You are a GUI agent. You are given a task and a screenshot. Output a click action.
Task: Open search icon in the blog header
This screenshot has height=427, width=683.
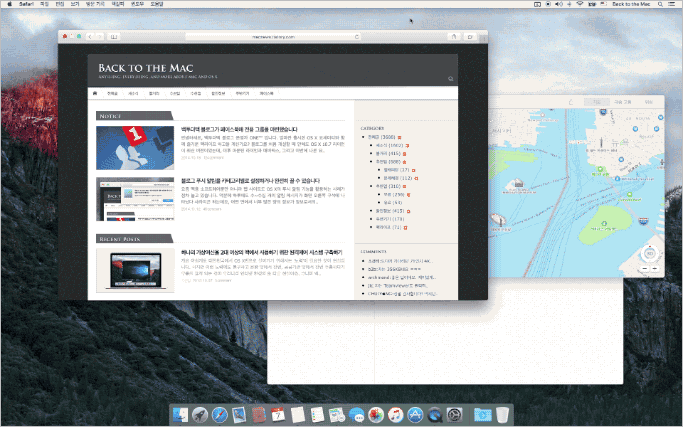[x=450, y=79]
